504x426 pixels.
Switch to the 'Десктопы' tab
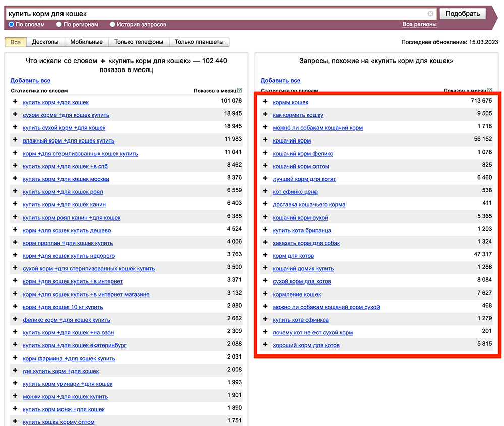click(x=45, y=42)
